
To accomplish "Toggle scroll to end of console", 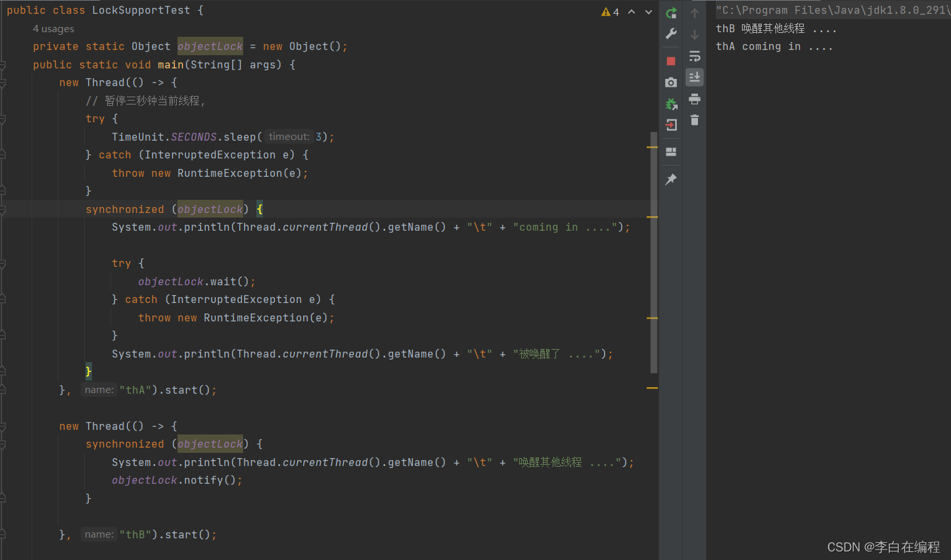I will pos(695,77).
